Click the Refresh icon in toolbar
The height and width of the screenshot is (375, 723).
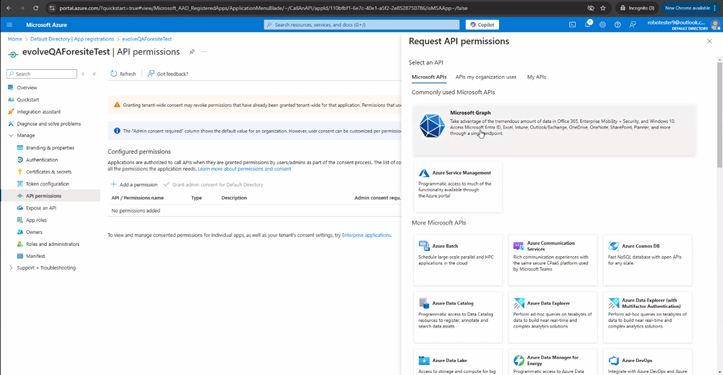click(x=114, y=73)
